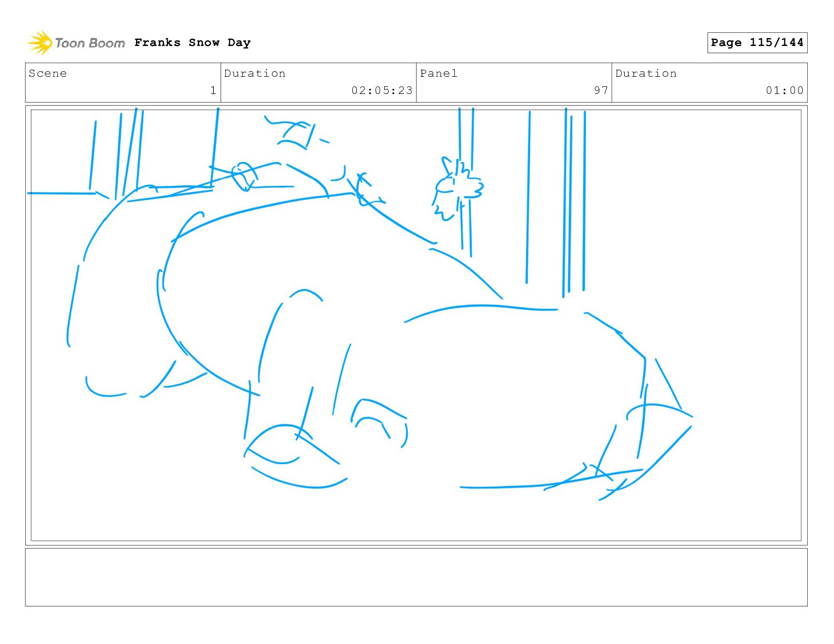This screenshot has width=834, height=644.
Task: Click the storyboard sketch panel image
Action: [416, 325]
